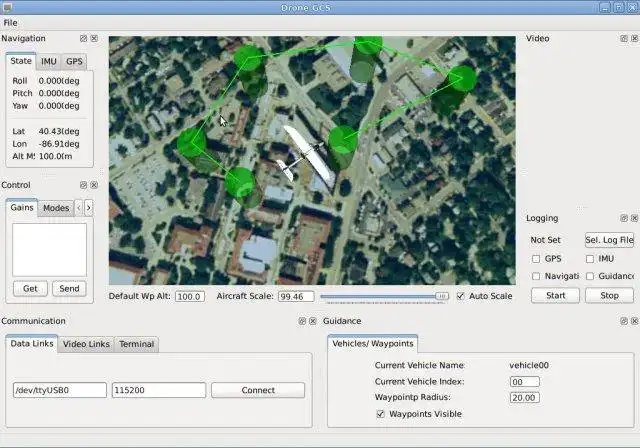Switch to the State tab

pyautogui.click(x=21, y=61)
